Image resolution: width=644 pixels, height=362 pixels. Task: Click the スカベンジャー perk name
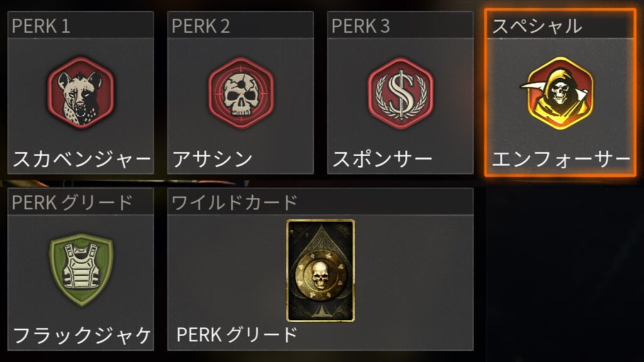[x=82, y=159]
